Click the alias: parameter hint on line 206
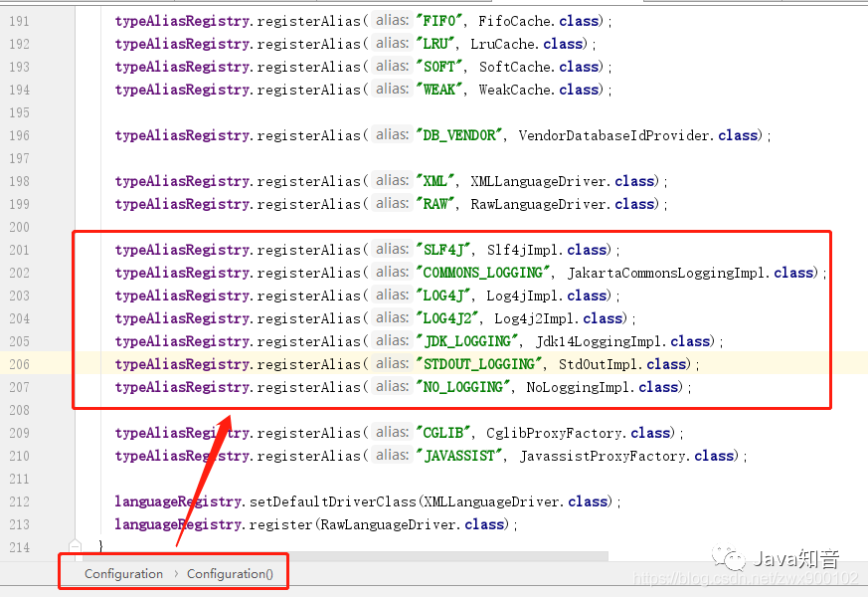 coord(392,363)
